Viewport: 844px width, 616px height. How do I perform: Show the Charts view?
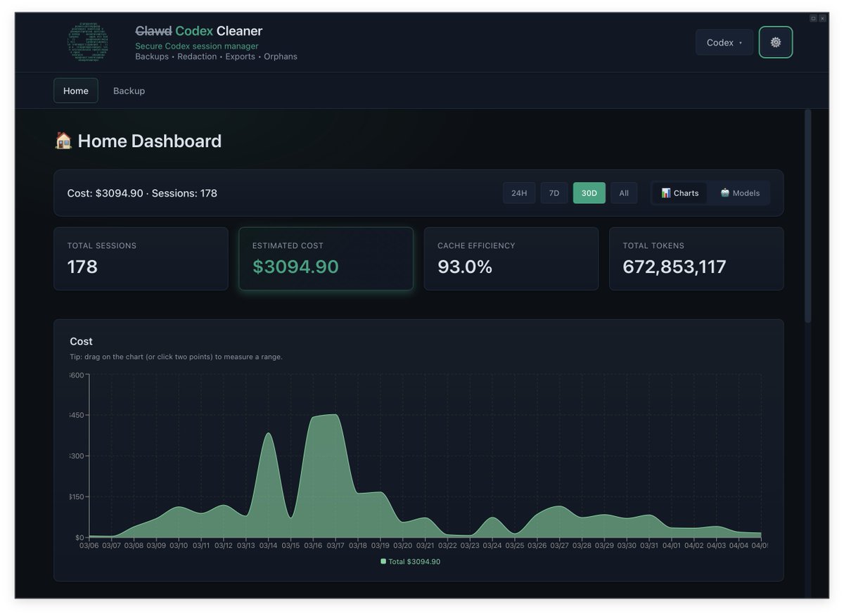point(680,193)
